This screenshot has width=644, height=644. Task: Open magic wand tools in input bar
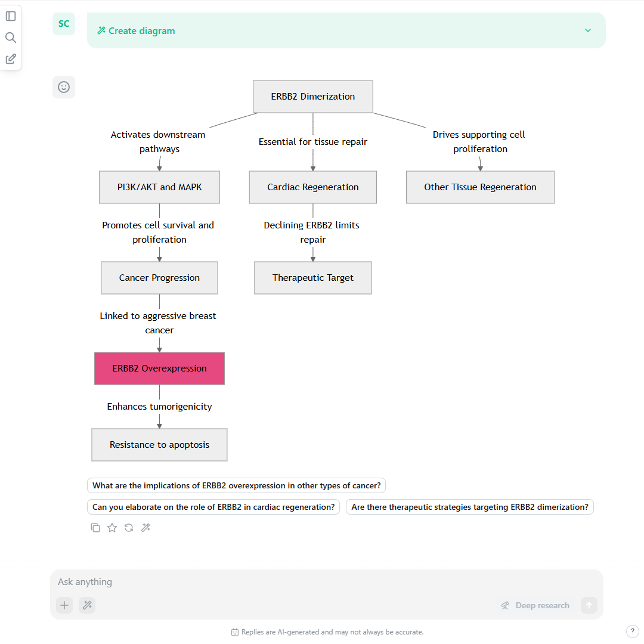(x=87, y=605)
